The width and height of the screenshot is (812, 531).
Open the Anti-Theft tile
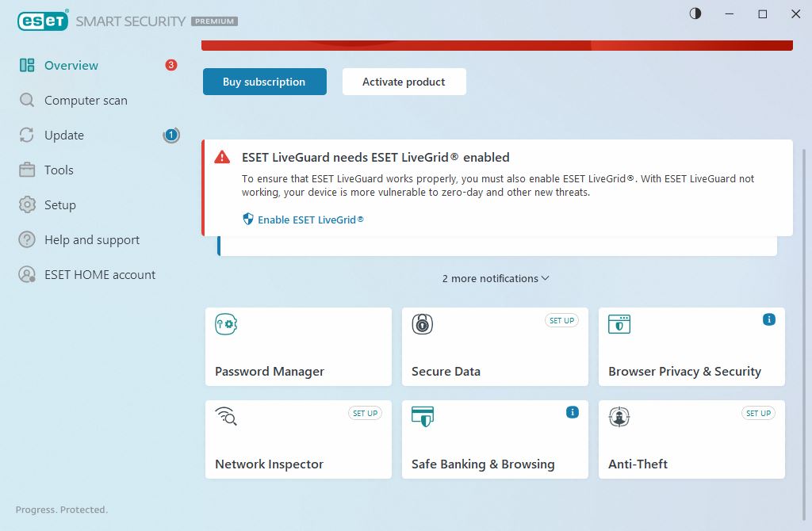(x=691, y=439)
